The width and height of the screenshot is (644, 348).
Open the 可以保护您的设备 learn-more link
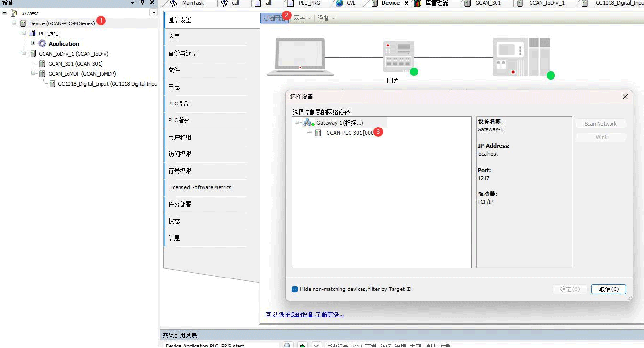[x=305, y=314]
